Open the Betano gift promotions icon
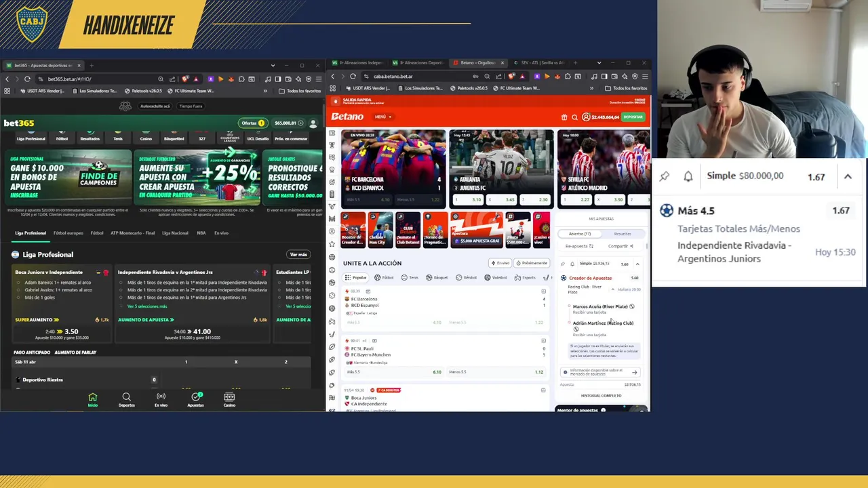This screenshot has width=868, height=488. pos(564,117)
